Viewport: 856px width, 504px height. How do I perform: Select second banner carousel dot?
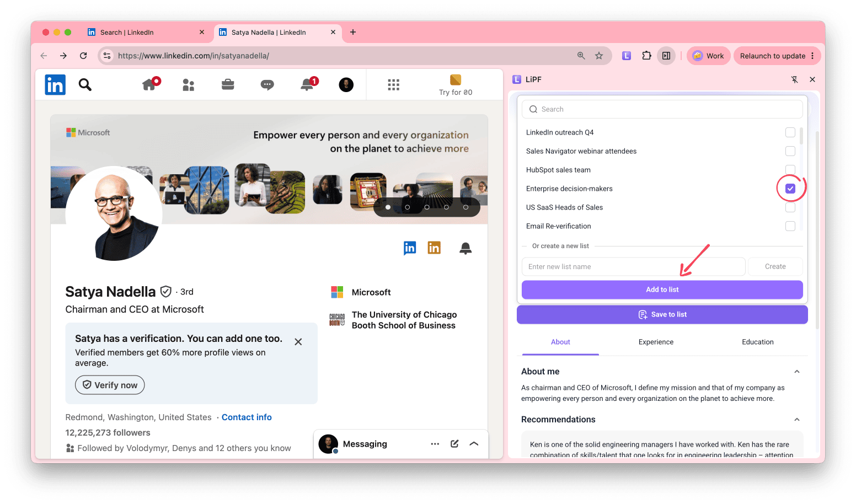point(408,207)
